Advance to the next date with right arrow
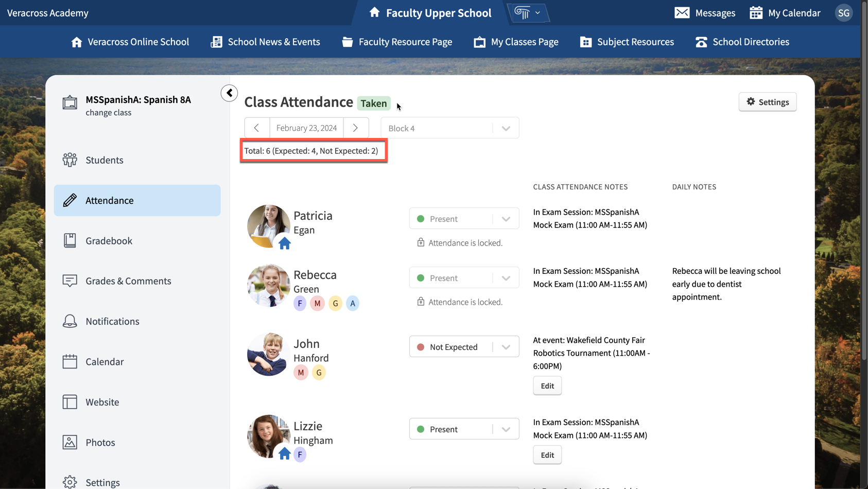The height and width of the screenshot is (489, 868). tap(355, 128)
